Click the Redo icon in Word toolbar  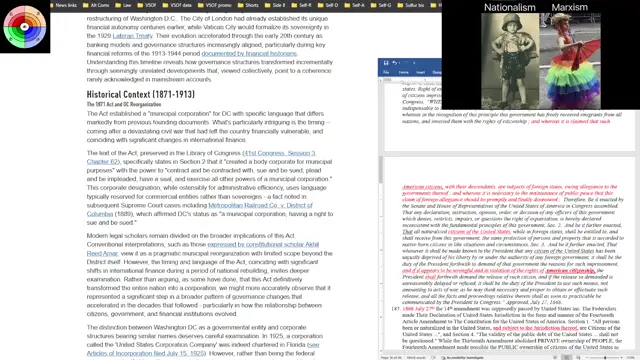tap(406, 63)
